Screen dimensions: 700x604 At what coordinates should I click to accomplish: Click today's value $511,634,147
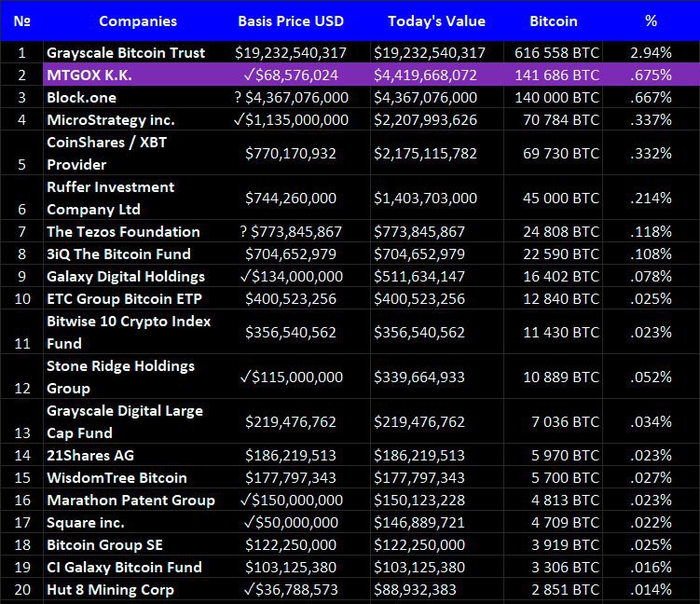click(419, 276)
